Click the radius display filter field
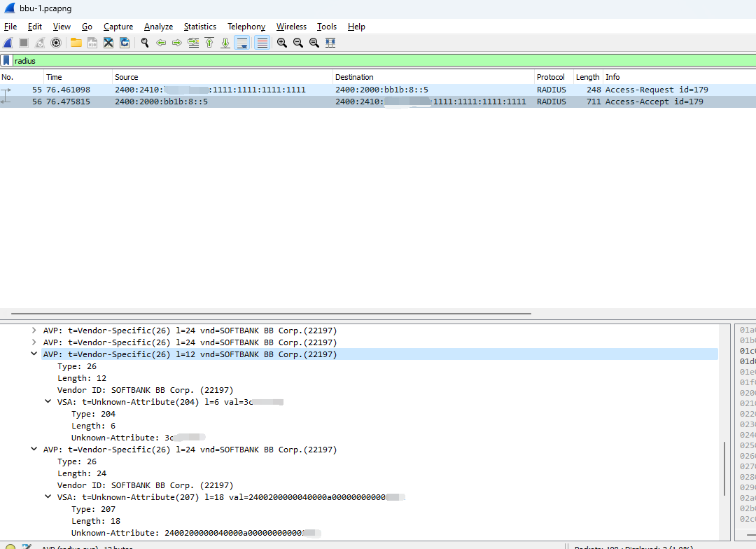 [x=384, y=60]
